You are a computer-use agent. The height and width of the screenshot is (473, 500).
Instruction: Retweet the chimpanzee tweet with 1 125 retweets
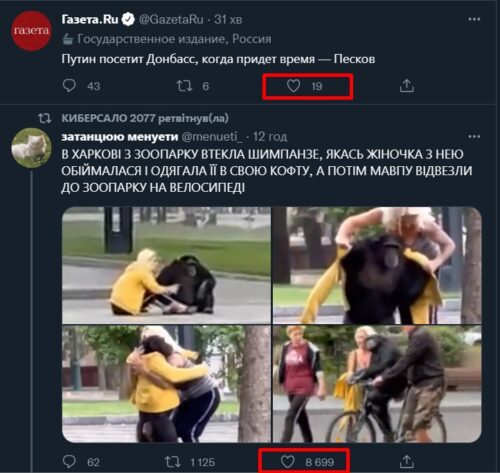click(x=173, y=462)
